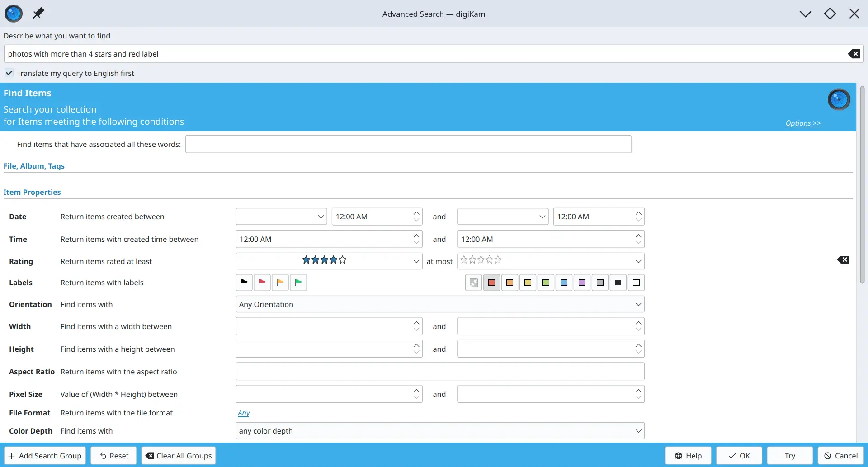Toggle the 'no color' label button
Image resolution: width=868 pixels, height=467 pixels.
(473, 283)
